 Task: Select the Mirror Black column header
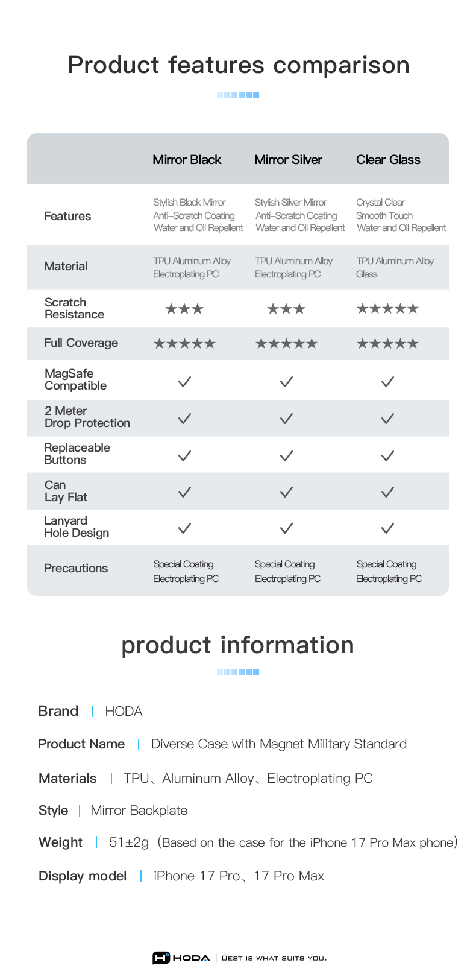(187, 160)
